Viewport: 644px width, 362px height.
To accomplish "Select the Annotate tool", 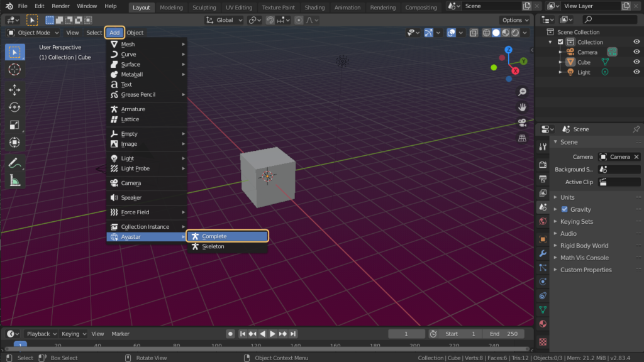I will pos(14,163).
